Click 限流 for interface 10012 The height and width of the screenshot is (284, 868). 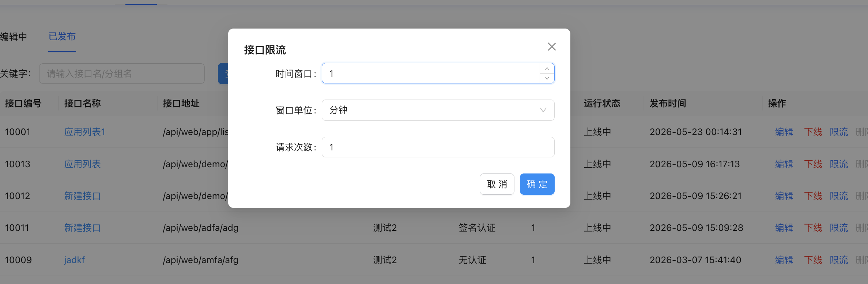tap(839, 196)
